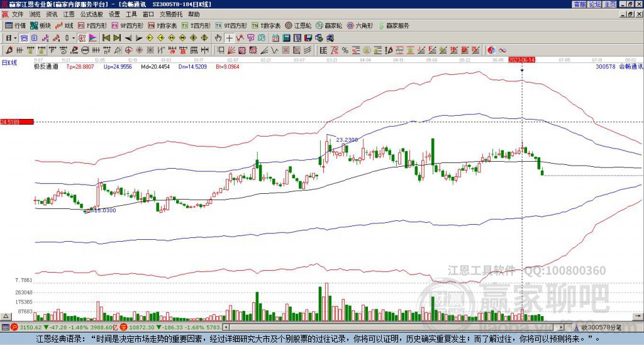
Task: Switch to K线 chart view
Action: [x=64, y=25]
